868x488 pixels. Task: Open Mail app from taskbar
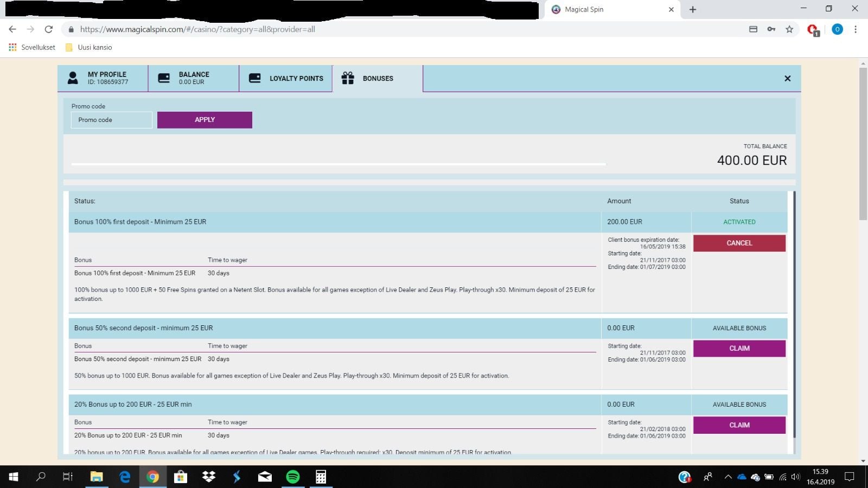tap(265, 477)
